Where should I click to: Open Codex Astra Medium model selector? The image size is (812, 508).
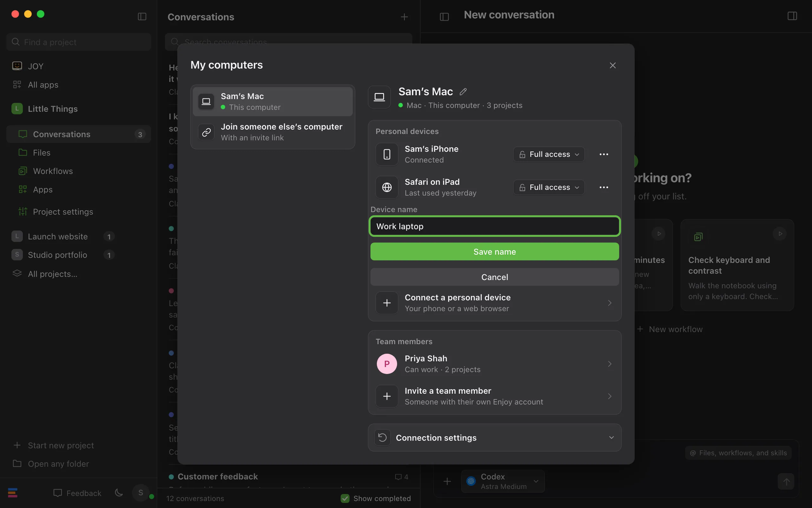coord(503,481)
